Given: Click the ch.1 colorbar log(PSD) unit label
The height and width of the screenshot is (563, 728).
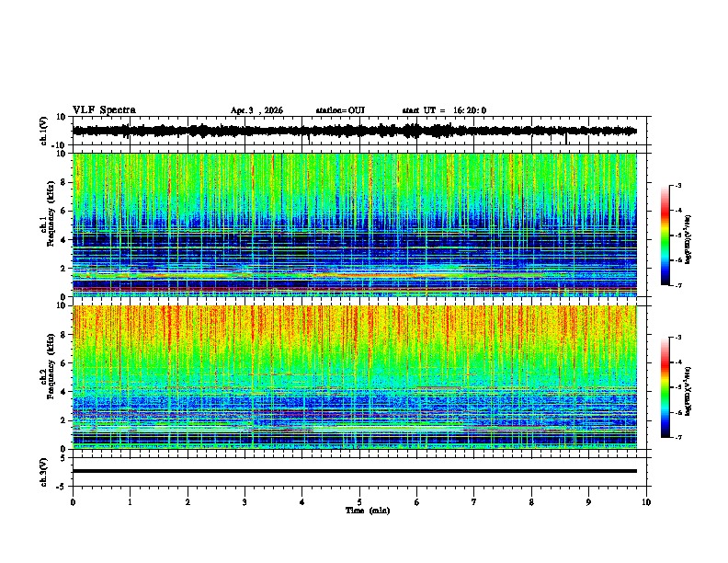Looking at the screenshot, I should pos(688,239).
